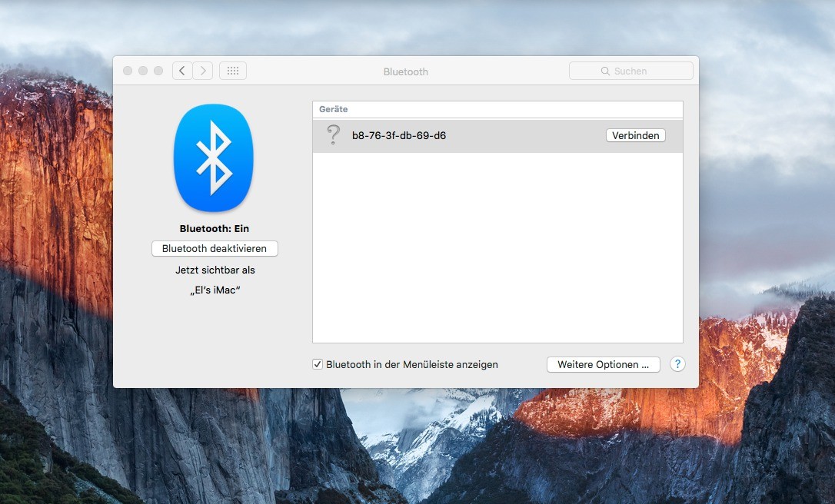835x504 pixels.
Task: Click the Geräte list header
Action: [497, 109]
